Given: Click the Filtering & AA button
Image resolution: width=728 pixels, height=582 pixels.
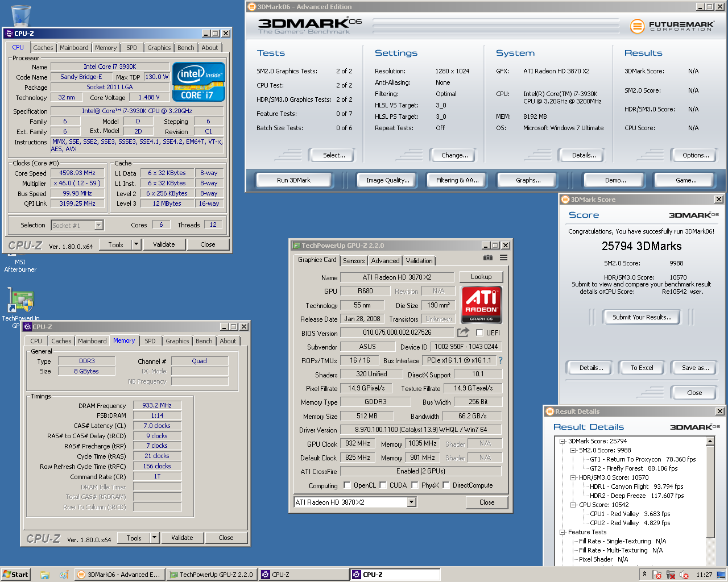Looking at the screenshot, I should pyautogui.click(x=457, y=180).
